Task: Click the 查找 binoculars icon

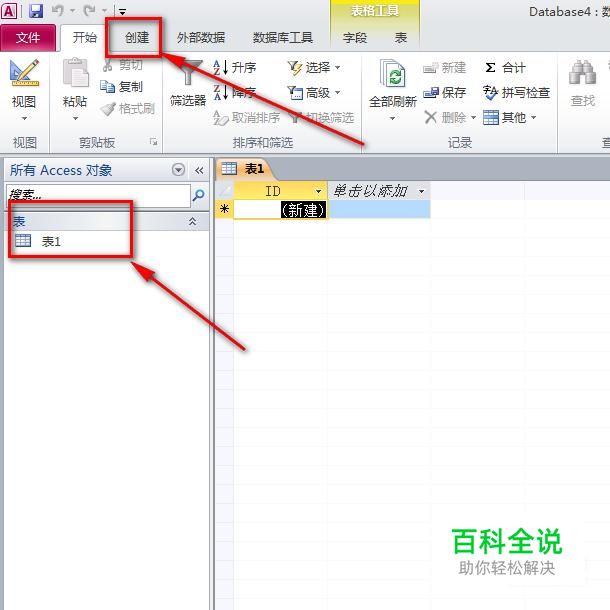Action: point(582,72)
